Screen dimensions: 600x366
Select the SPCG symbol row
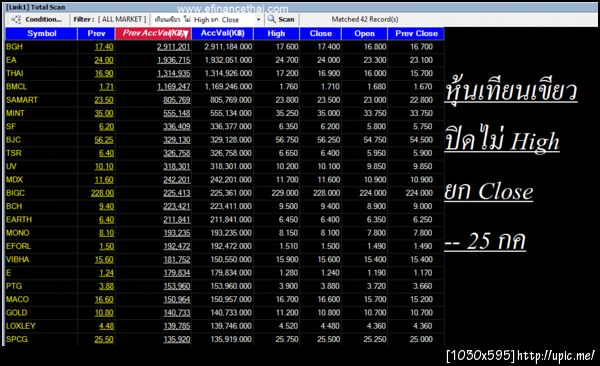(x=225, y=339)
